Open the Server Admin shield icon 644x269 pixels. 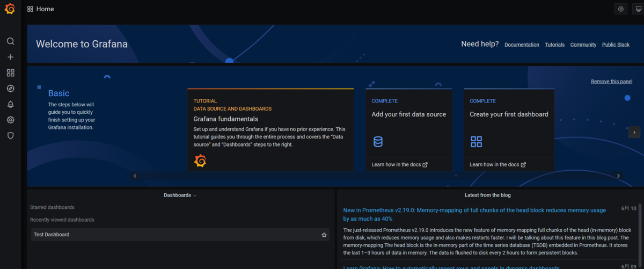[10, 136]
